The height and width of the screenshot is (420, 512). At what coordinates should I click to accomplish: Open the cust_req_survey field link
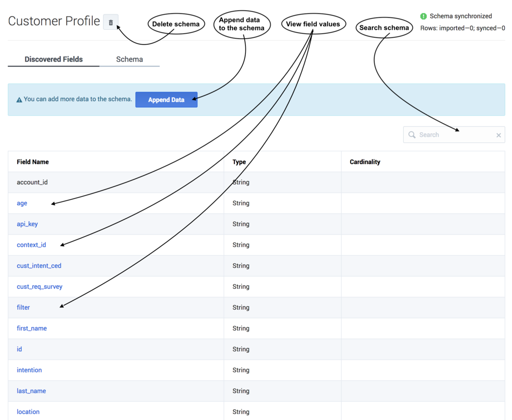pos(40,287)
